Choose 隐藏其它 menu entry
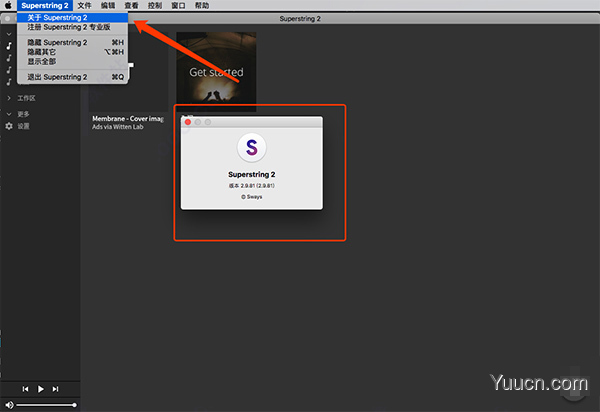Screen dimensions: 600x412 [x=72, y=52]
